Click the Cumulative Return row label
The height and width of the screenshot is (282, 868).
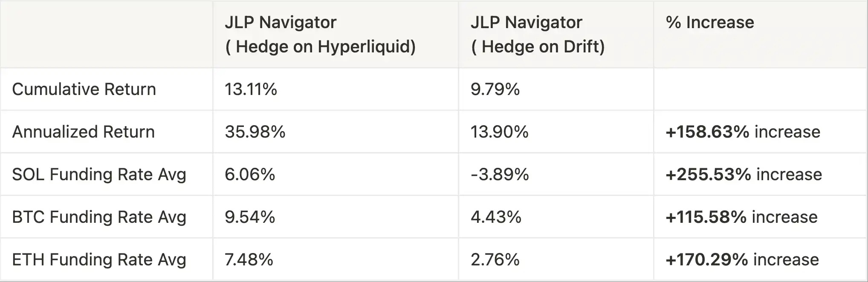click(x=84, y=89)
